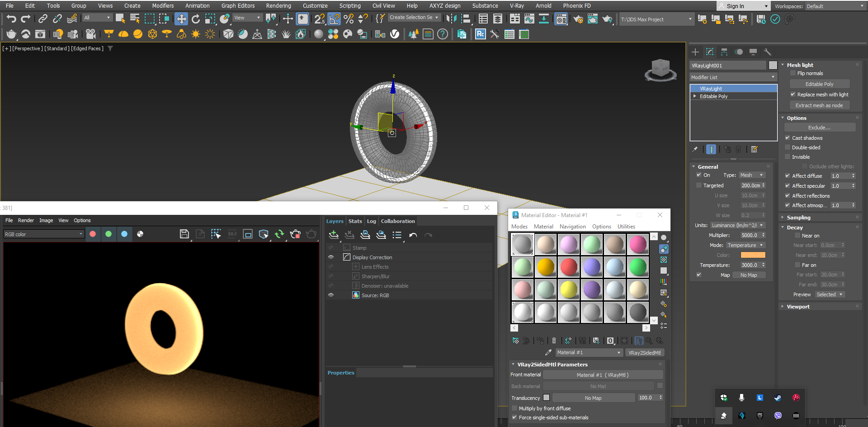Toggle the light On checkbox
Image resolution: width=868 pixels, height=427 pixels.
pos(699,175)
